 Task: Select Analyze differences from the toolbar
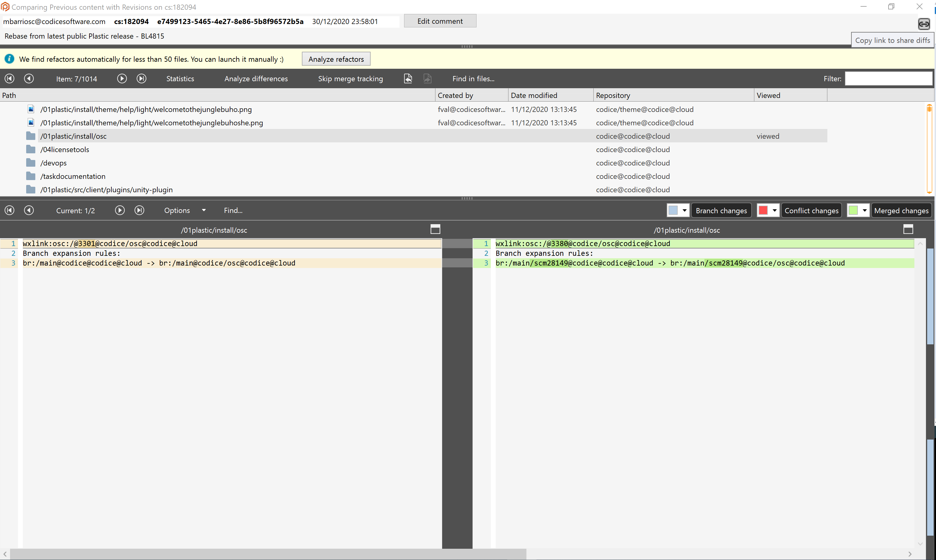pyautogui.click(x=256, y=78)
